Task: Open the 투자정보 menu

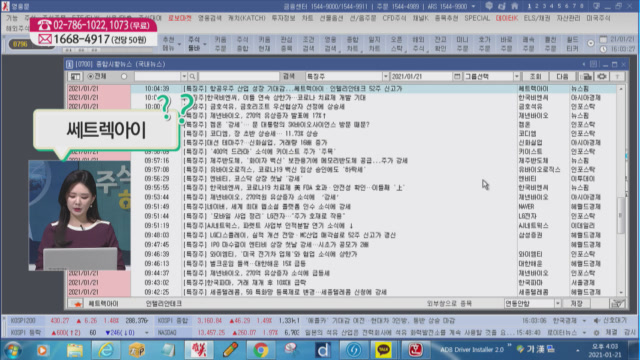Action: [283, 18]
